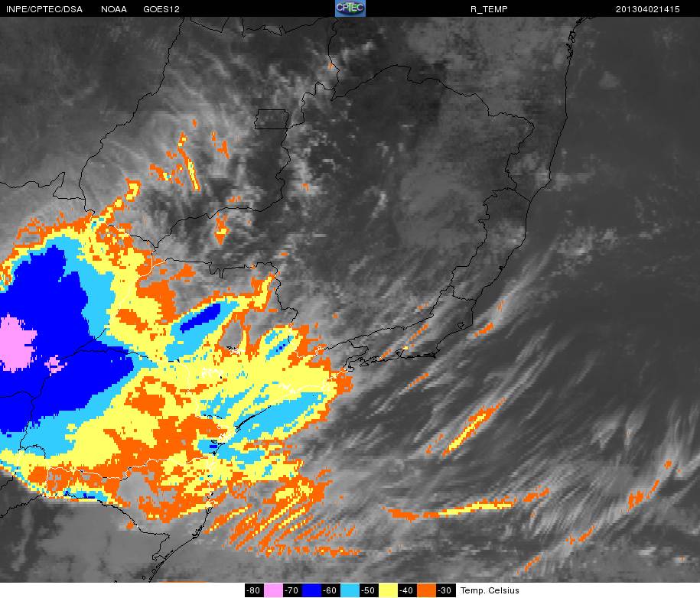Image resolution: width=700 pixels, height=598 pixels.
Task: Click the orange legend swatch after -40
Action: click(x=426, y=590)
